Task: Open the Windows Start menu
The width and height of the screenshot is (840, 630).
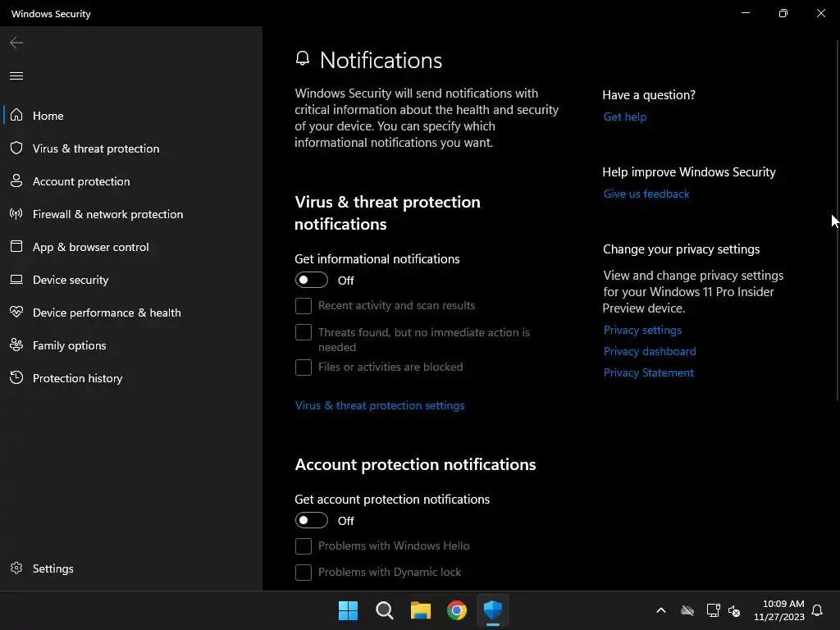Action: pyautogui.click(x=348, y=610)
